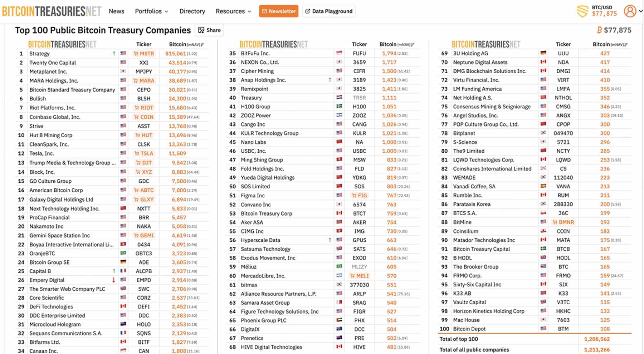
Task: Click the cart icon beside HUT ticker
Action: tap(138, 135)
